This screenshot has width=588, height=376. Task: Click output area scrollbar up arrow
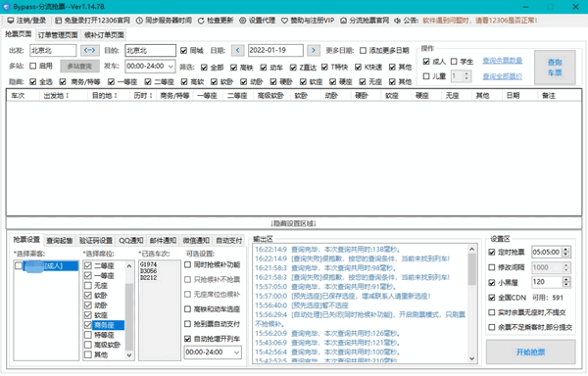[471, 249]
